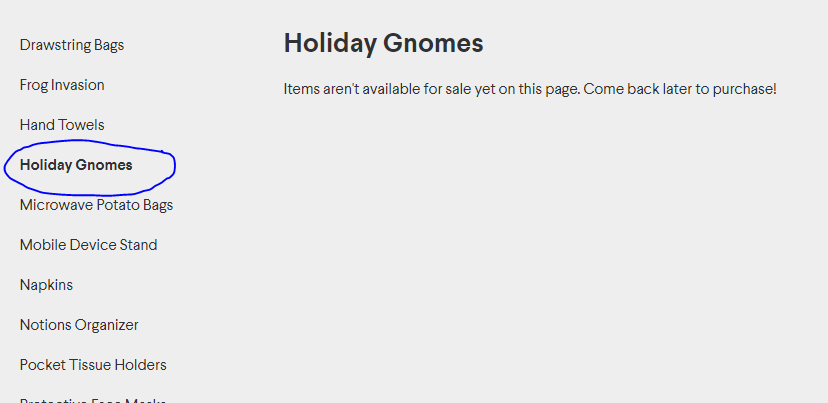The width and height of the screenshot is (828, 403).
Task: Choose the Napkins category link
Action: click(x=46, y=285)
